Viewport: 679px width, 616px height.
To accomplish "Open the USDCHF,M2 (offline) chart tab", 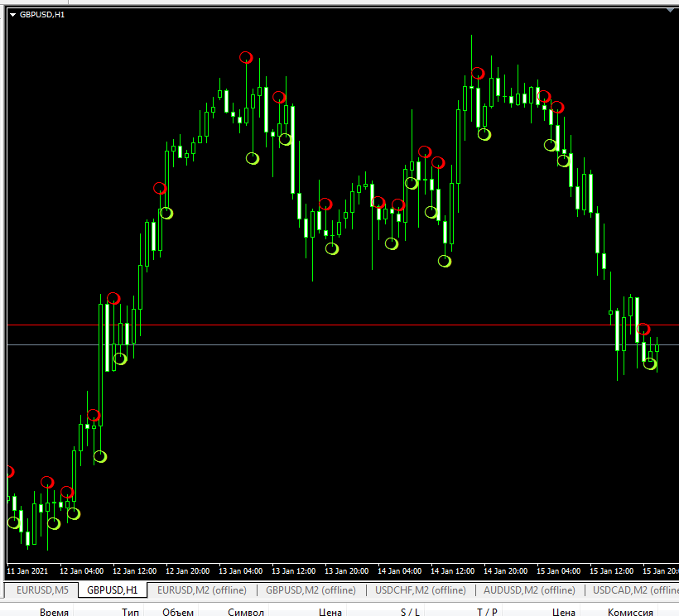I will pos(421,590).
